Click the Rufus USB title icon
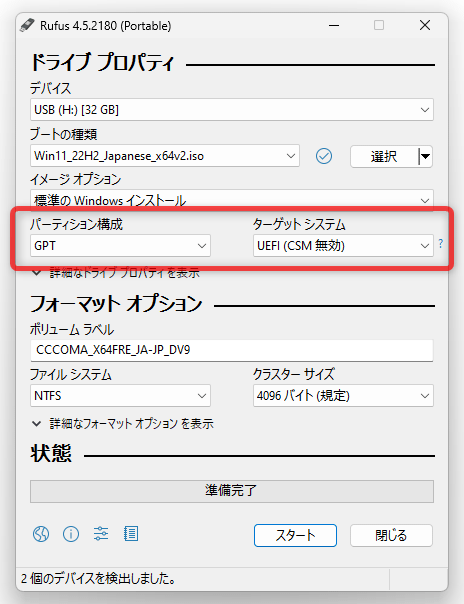 28,25
